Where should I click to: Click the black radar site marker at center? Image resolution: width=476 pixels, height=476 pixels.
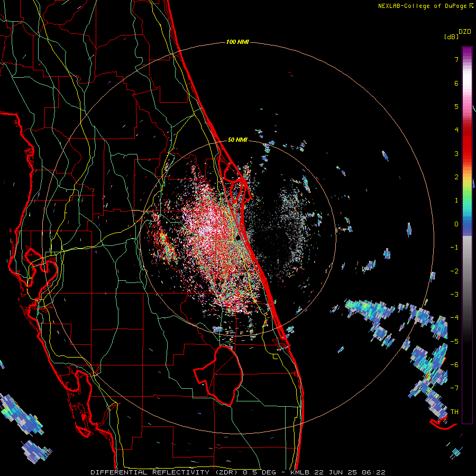coord(238,237)
